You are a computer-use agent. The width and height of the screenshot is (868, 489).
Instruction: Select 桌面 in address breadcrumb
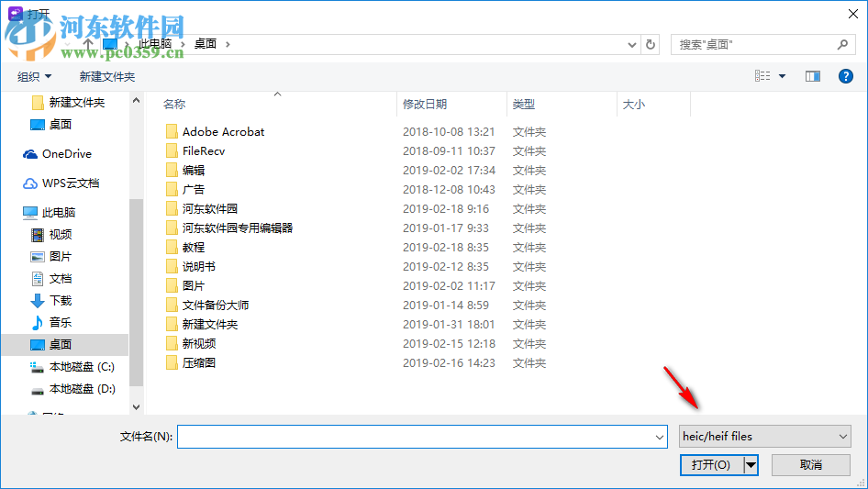tap(206, 44)
